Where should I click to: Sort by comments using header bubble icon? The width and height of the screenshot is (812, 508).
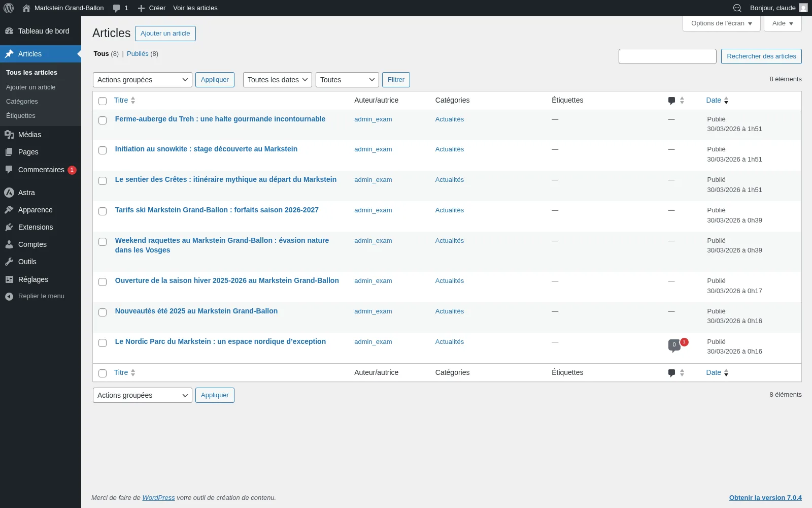(672, 101)
